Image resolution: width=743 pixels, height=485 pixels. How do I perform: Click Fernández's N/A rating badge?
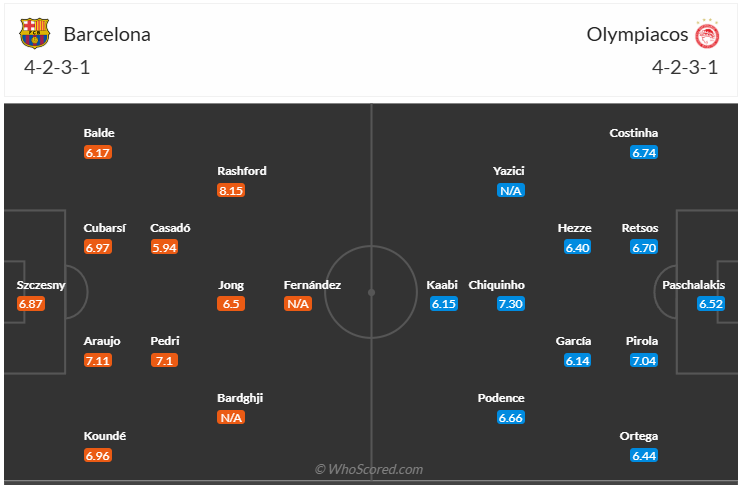[298, 304]
